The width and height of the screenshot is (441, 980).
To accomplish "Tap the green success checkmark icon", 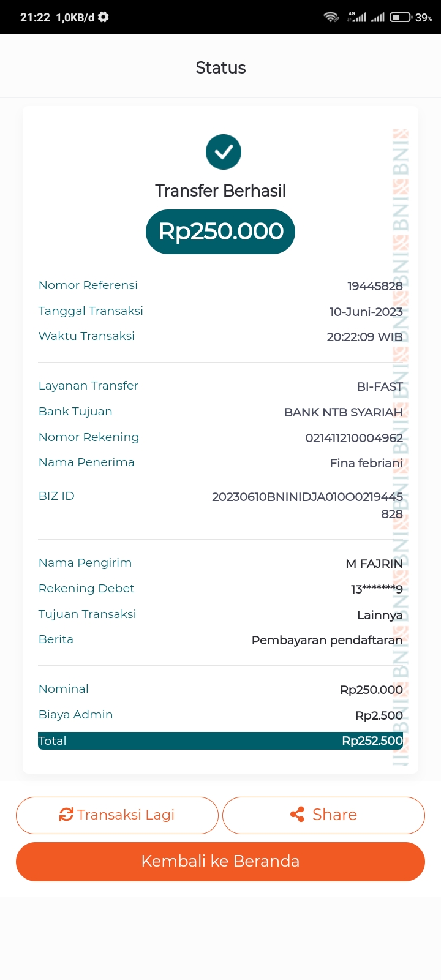I will click(224, 152).
